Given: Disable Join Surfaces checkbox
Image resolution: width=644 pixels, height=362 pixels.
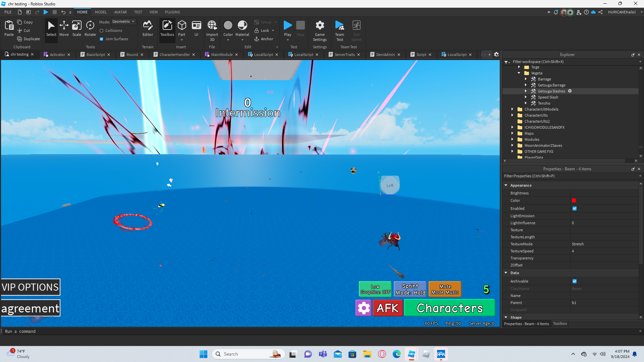Looking at the screenshot, I should 102,39.
